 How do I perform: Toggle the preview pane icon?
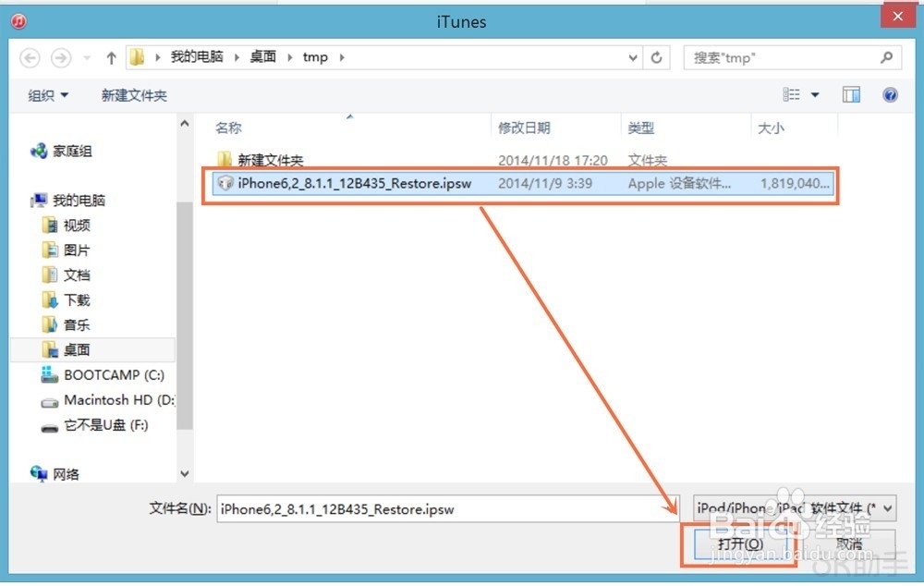(x=851, y=94)
